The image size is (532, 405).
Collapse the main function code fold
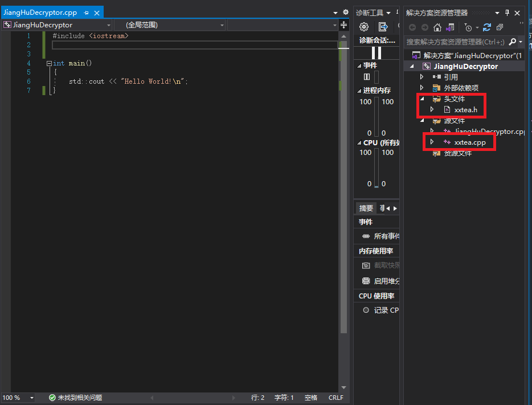[49, 63]
